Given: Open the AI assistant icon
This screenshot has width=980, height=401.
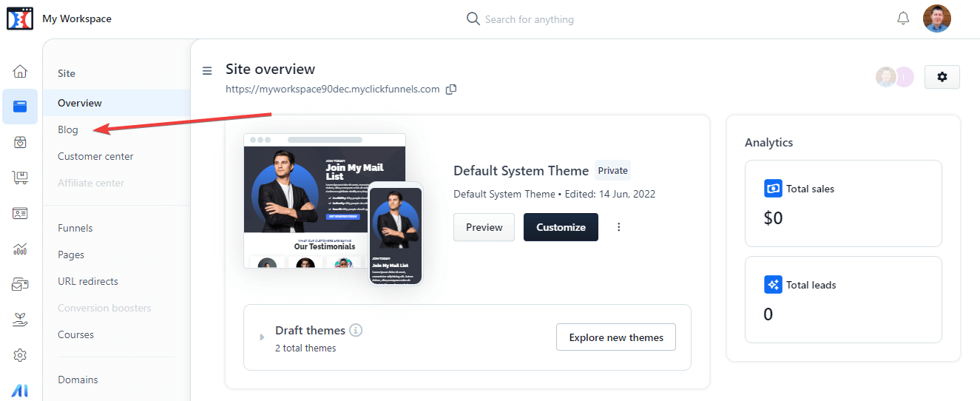Looking at the screenshot, I should [20, 390].
